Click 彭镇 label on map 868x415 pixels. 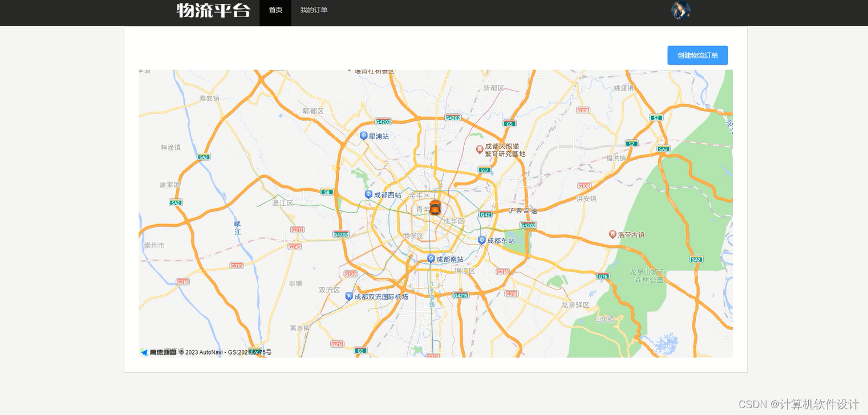[295, 283]
